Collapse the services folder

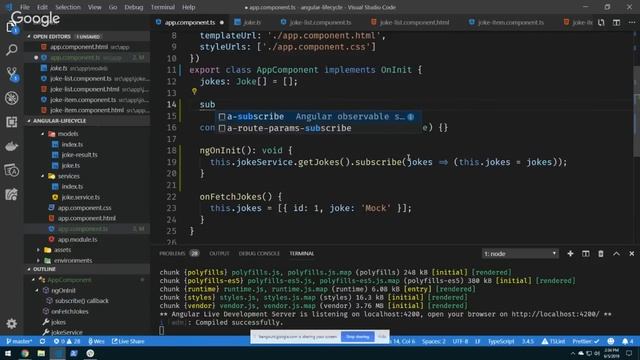(42, 176)
